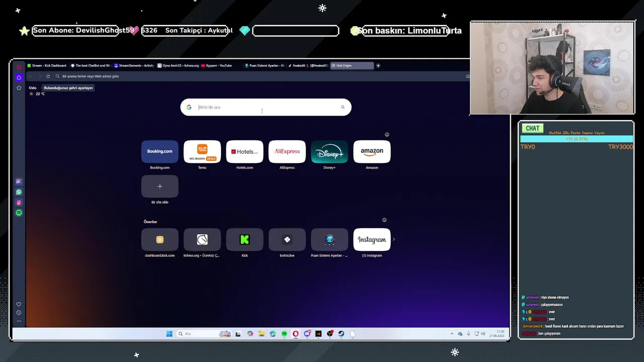Open Discord from the Windows taskbar
644x362 pixels.
(307, 334)
